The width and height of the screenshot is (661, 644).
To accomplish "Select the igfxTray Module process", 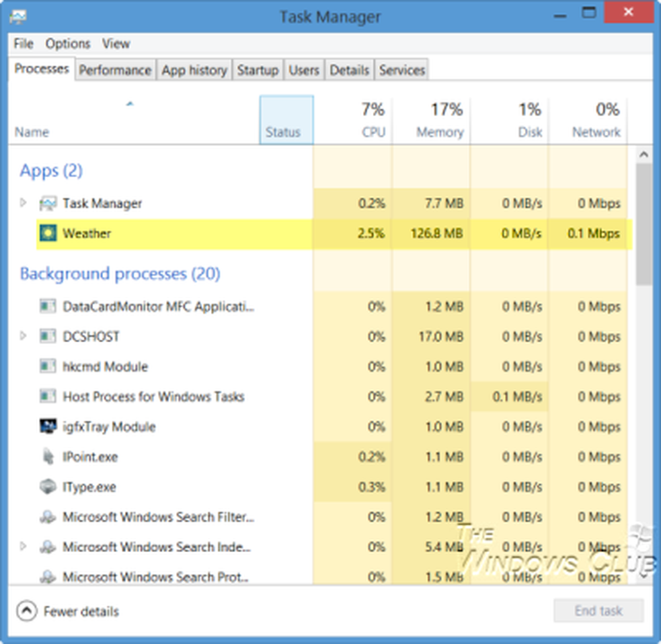I will click(109, 427).
